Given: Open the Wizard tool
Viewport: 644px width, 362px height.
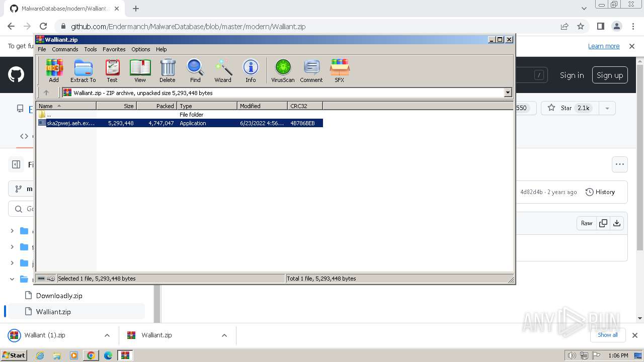Looking at the screenshot, I should click(223, 71).
